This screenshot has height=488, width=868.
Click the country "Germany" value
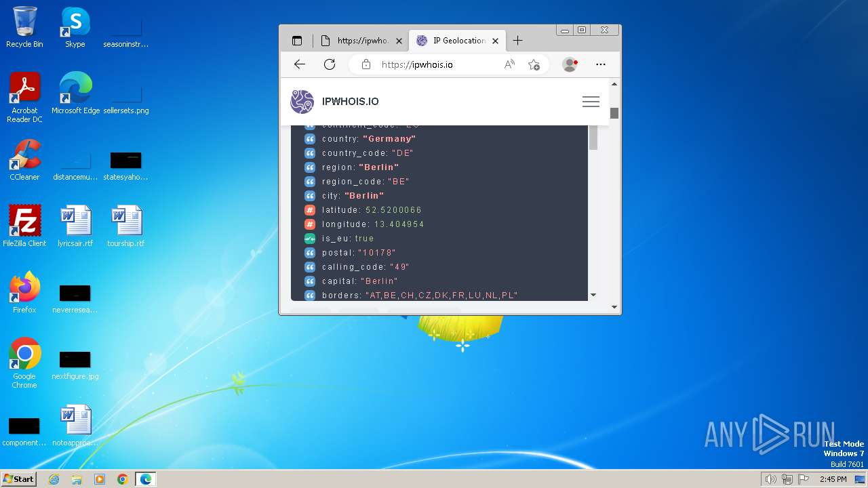pos(389,139)
